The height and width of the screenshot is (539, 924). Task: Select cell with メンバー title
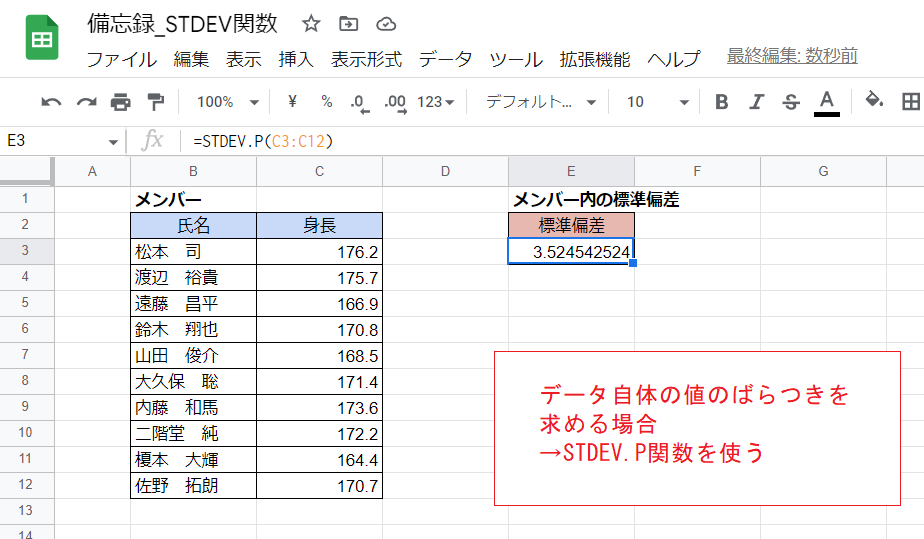[x=193, y=200]
